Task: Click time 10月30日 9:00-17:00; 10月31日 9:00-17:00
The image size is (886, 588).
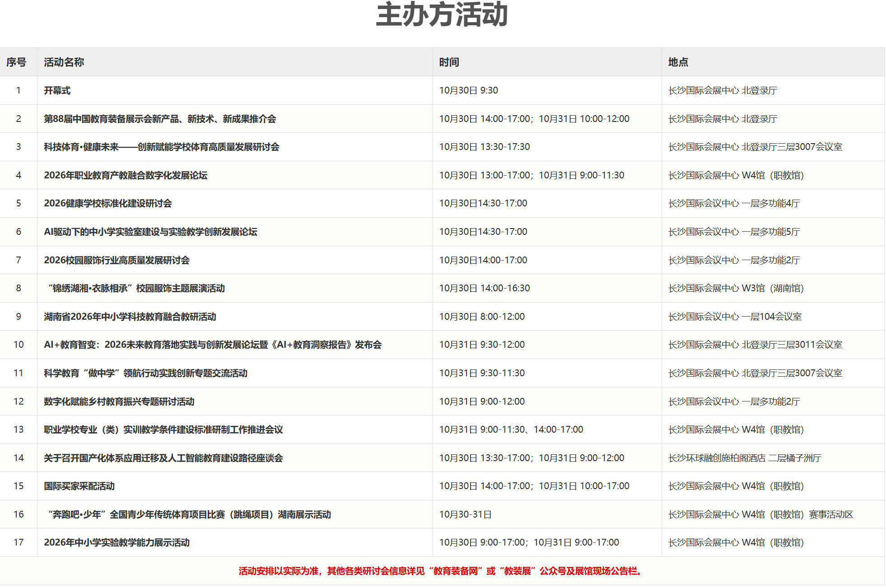Action: click(x=529, y=542)
